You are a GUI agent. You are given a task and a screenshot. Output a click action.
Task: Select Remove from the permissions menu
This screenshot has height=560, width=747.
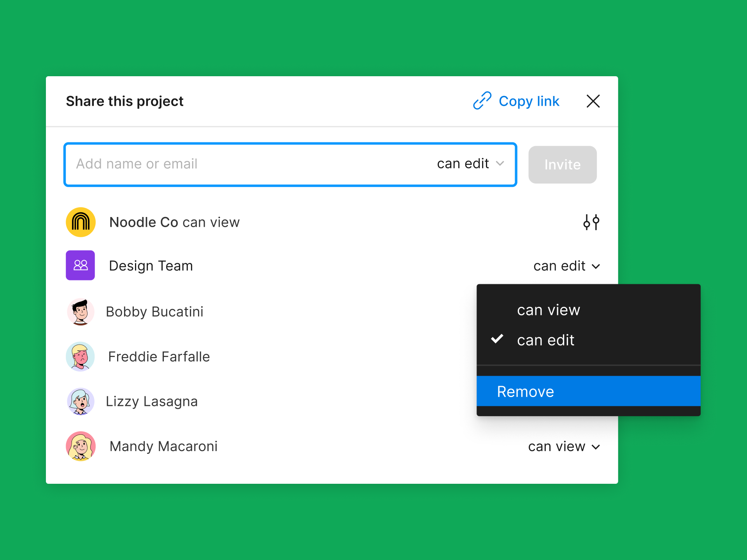tap(525, 391)
